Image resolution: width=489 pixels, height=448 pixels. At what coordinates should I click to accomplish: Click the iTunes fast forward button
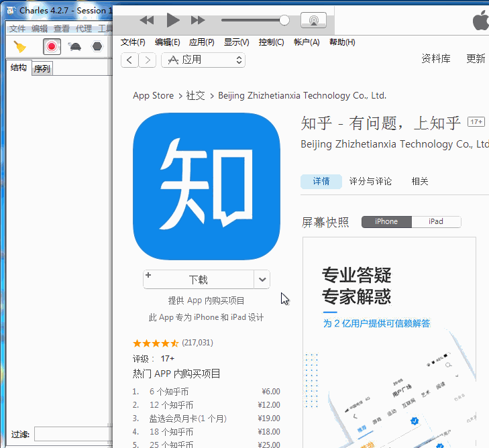(198, 21)
